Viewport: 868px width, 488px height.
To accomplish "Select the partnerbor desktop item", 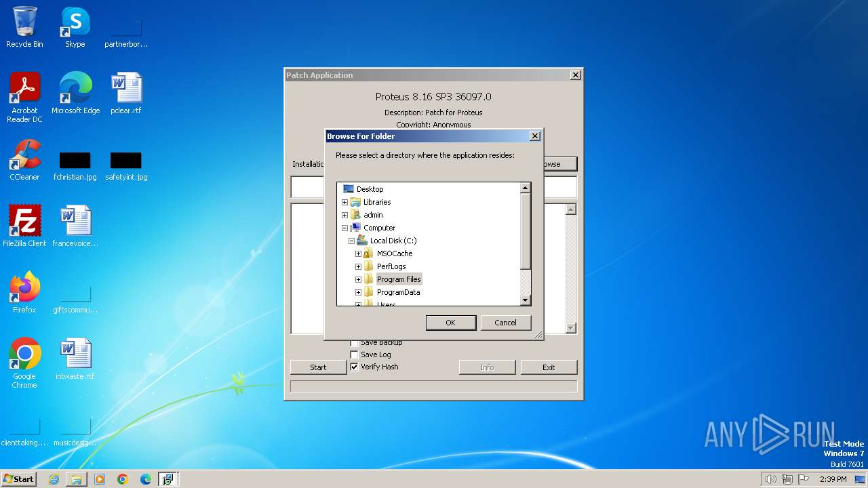I will pyautogui.click(x=126, y=34).
